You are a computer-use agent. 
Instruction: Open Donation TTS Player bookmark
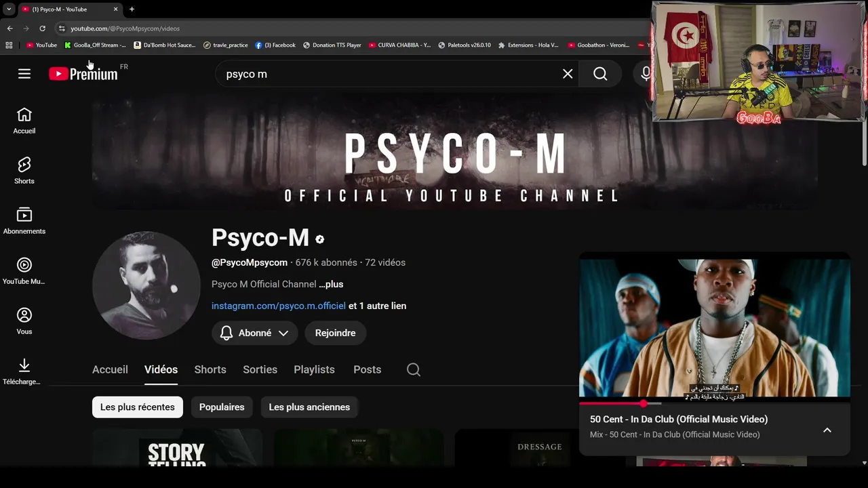click(332, 45)
